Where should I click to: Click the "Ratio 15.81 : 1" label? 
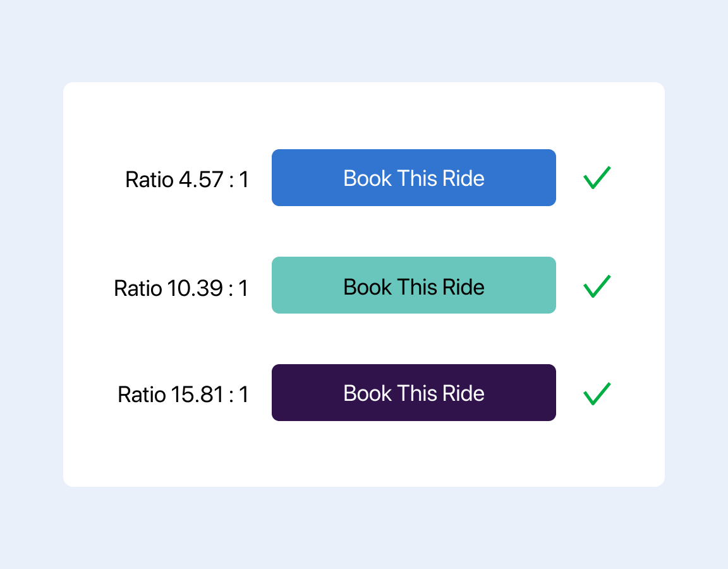(x=183, y=395)
